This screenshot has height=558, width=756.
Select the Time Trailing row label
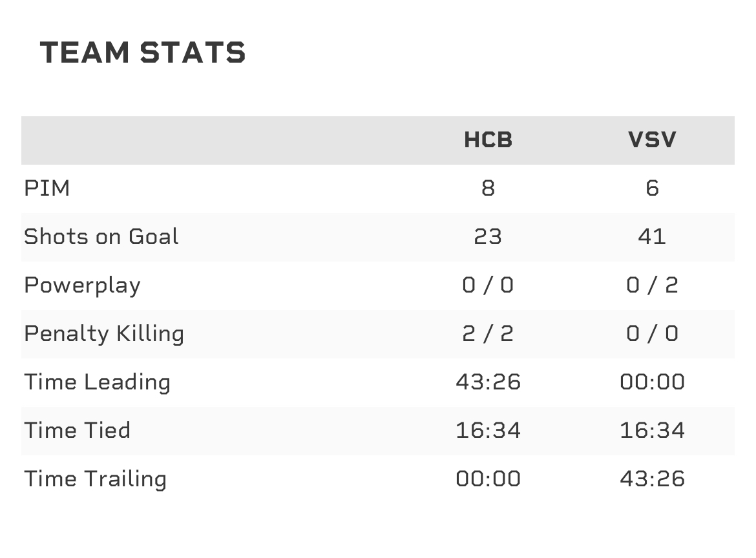click(96, 479)
